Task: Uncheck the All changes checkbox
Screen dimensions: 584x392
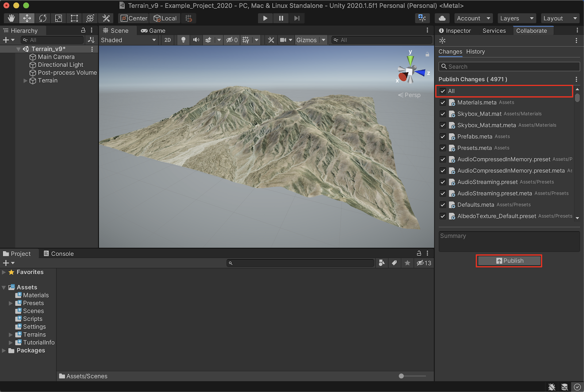Action: pos(443,91)
